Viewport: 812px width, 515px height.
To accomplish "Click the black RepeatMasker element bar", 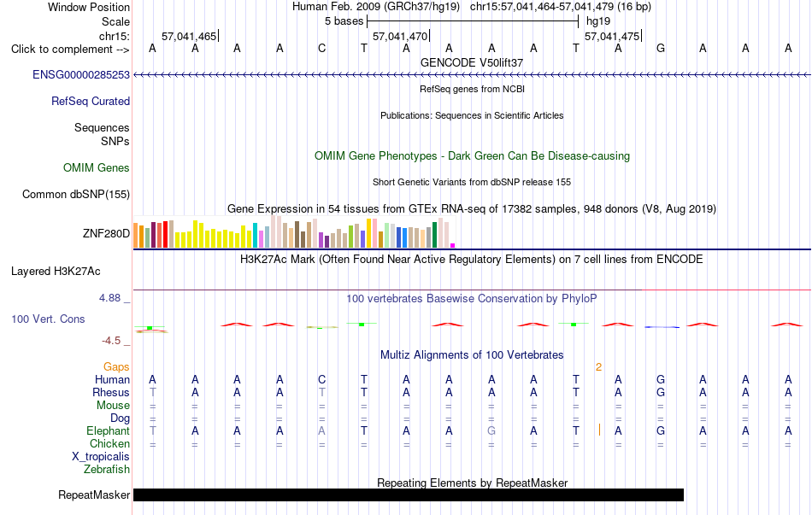I will pos(409,495).
